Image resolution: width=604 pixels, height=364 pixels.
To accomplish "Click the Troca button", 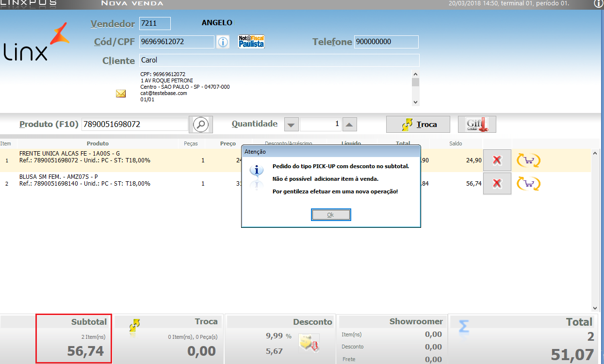I will point(418,125).
